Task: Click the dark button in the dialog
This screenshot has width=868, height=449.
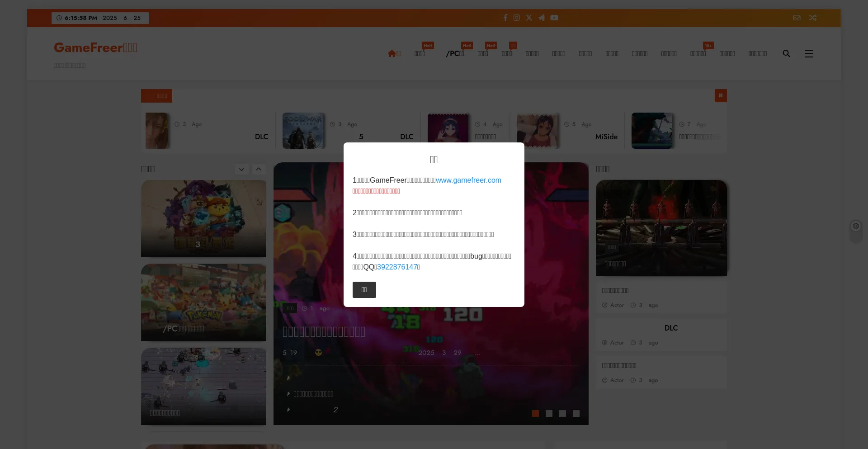Action: click(x=364, y=290)
